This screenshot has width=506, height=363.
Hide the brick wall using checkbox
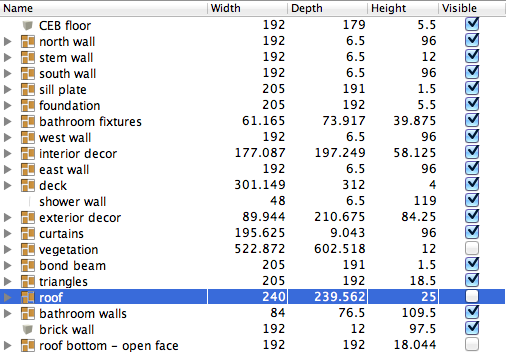tap(472, 328)
